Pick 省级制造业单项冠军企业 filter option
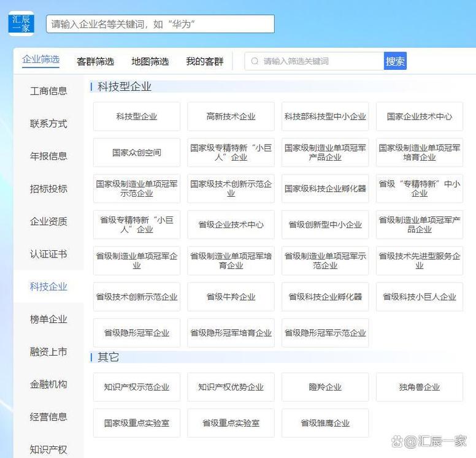 tap(137, 261)
